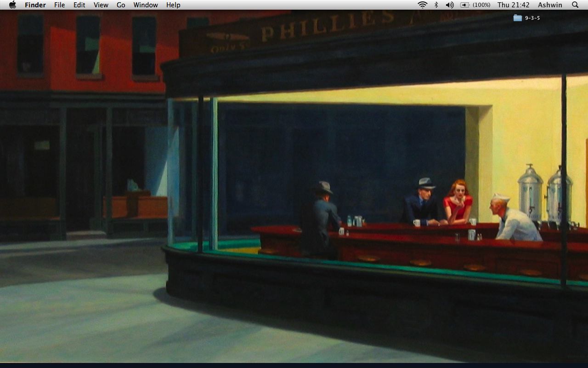The width and height of the screenshot is (588, 368).
Task: Open the Finder application menu
Action: point(35,5)
